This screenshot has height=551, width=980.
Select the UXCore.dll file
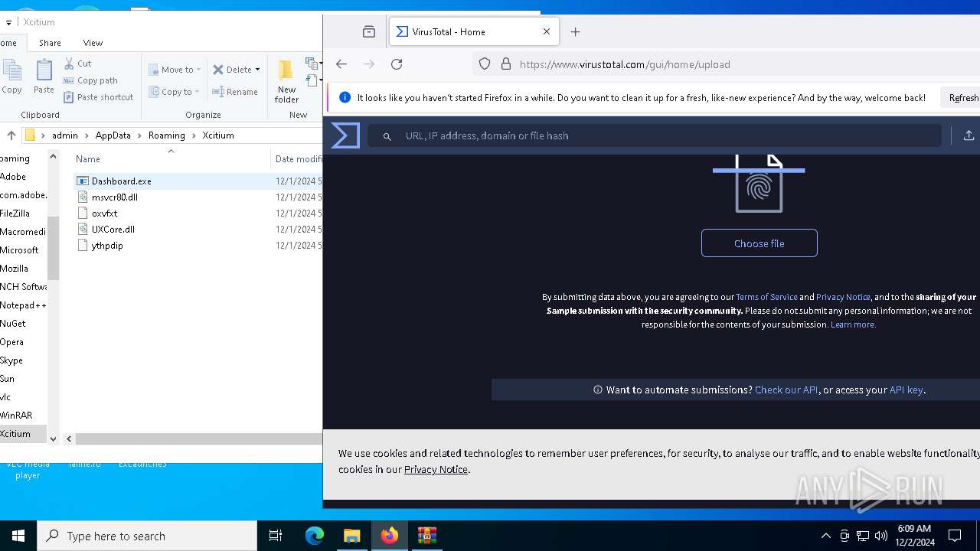pyautogui.click(x=113, y=230)
